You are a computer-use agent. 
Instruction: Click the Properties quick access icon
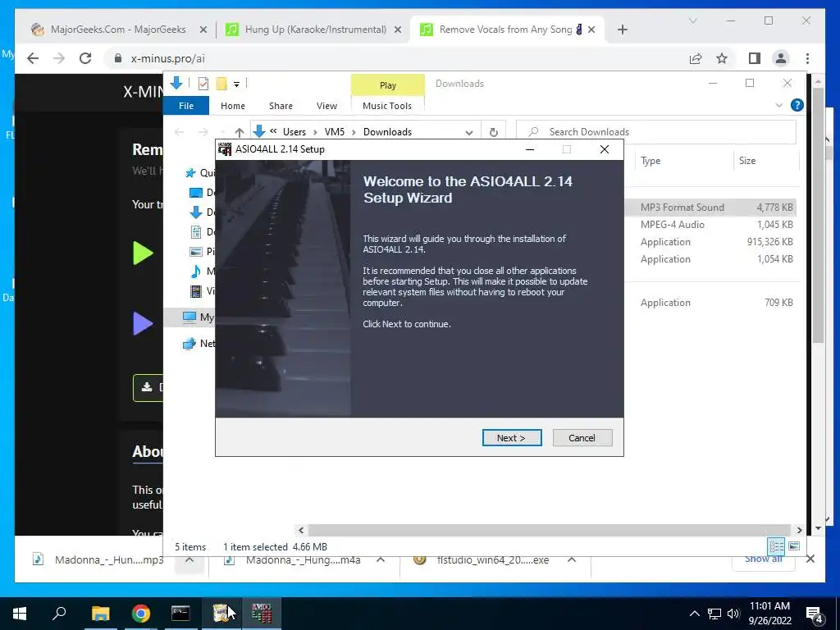[203, 84]
